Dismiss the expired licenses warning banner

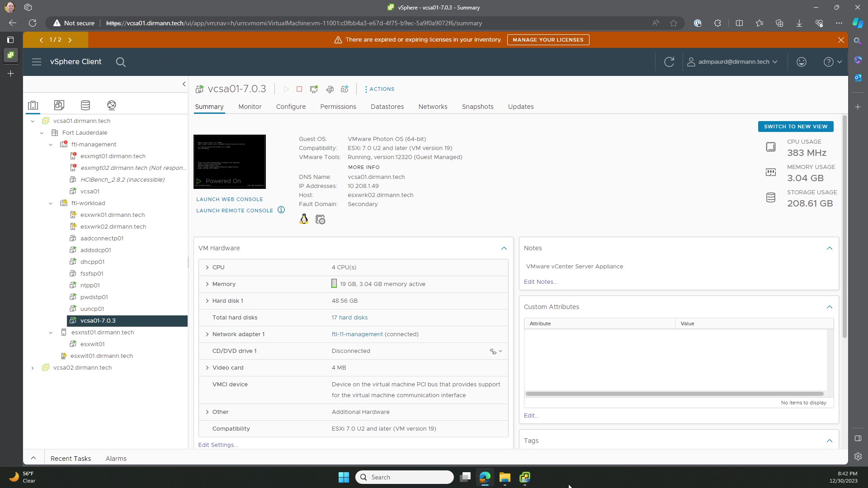841,40
